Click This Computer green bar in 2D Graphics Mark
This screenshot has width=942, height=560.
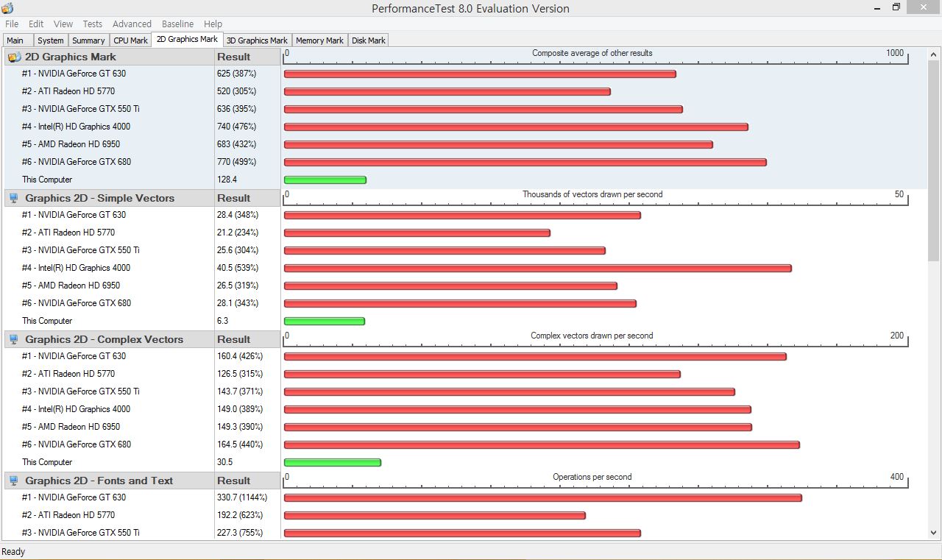coord(325,180)
